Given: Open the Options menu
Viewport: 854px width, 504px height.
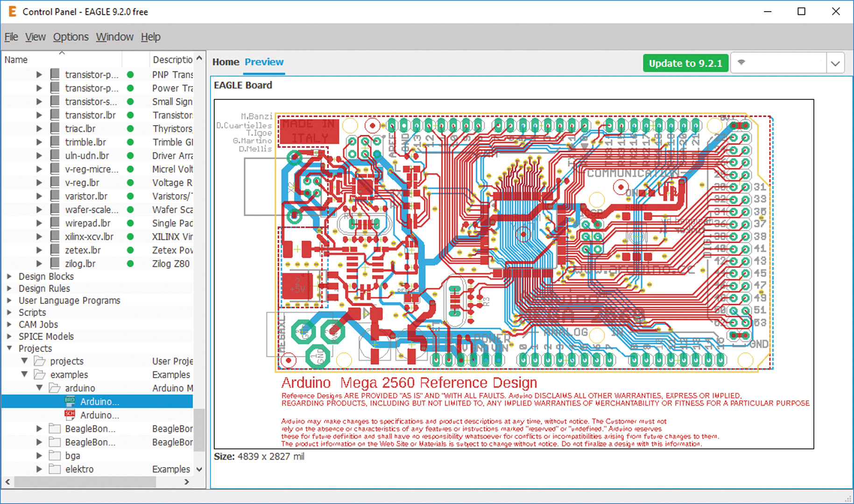Looking at the screenshot, I should pyautogui.click(x=71, y=37).
